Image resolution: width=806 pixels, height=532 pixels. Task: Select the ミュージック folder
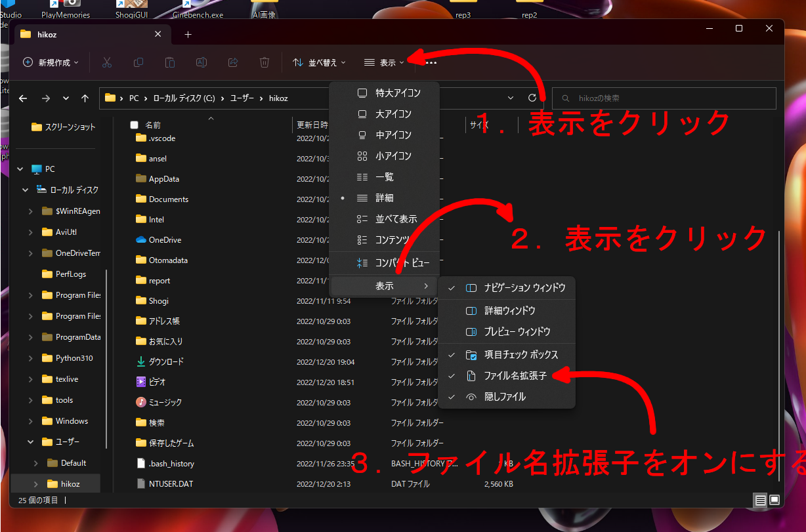tap(158, 402)
